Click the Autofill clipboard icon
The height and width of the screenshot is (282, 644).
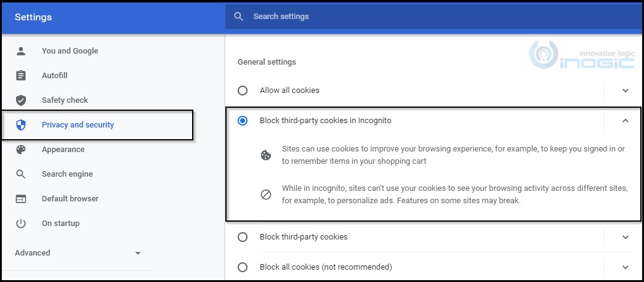(x=20, y=76)
